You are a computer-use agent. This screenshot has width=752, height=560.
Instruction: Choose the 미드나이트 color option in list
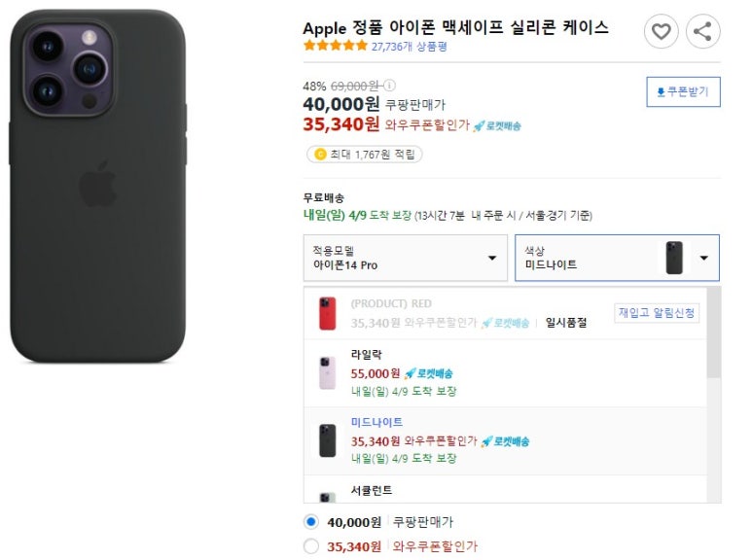506,440
